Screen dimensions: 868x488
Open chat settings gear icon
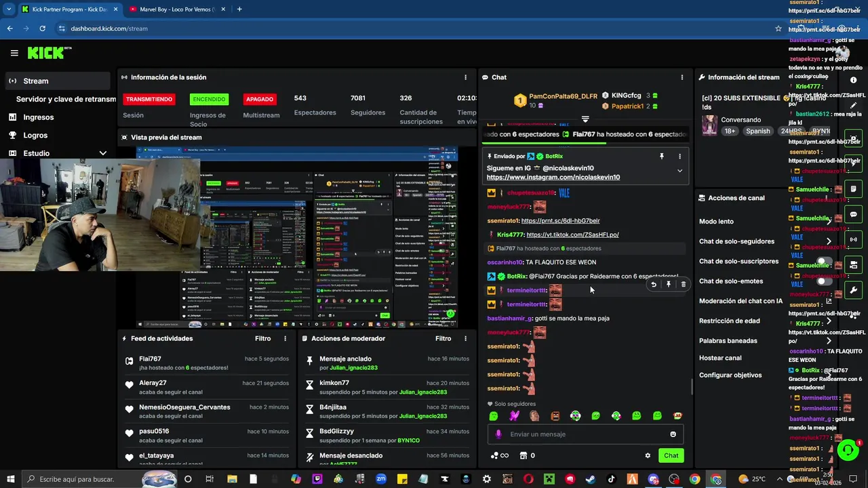(x=648, y=455)
